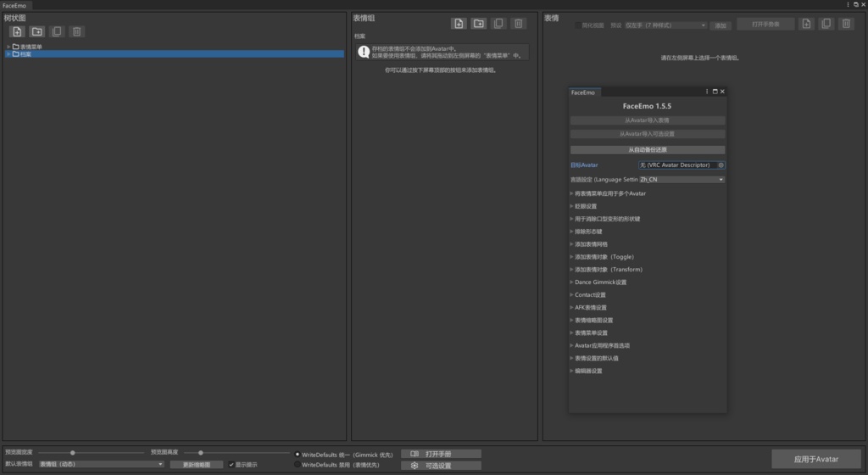Click trash icon in 表情组 panel
The height and width of the screenshot is (475, 868).
click(x=519, y=23)
